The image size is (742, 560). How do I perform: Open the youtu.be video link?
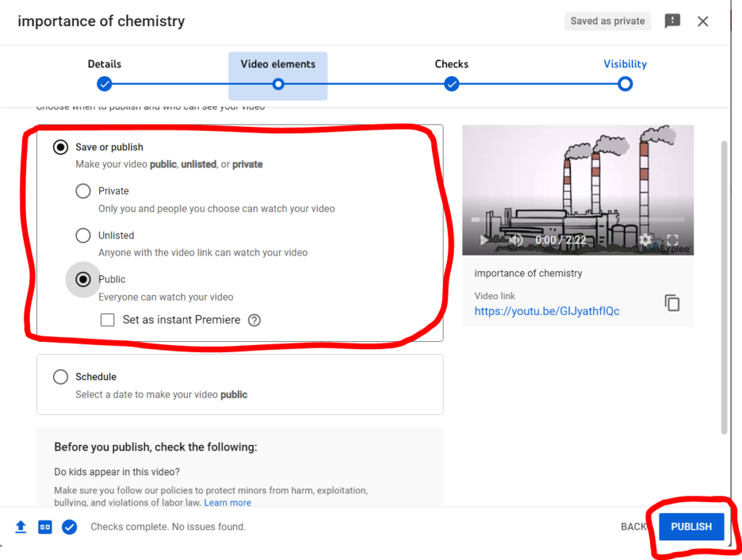[546, 311]
